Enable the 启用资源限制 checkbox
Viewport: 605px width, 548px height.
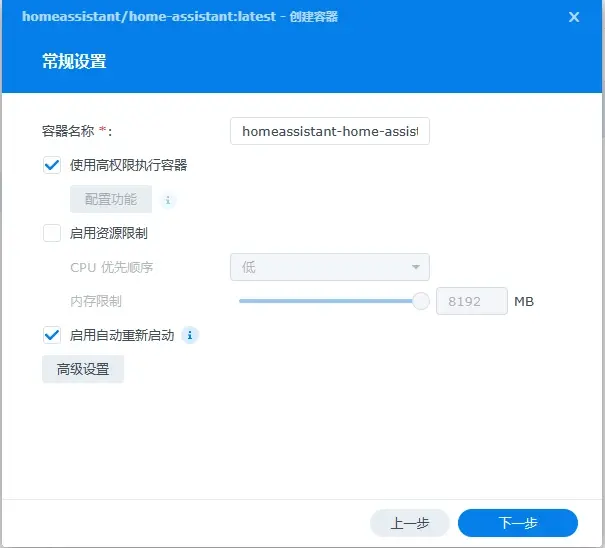tap(52, 233)
